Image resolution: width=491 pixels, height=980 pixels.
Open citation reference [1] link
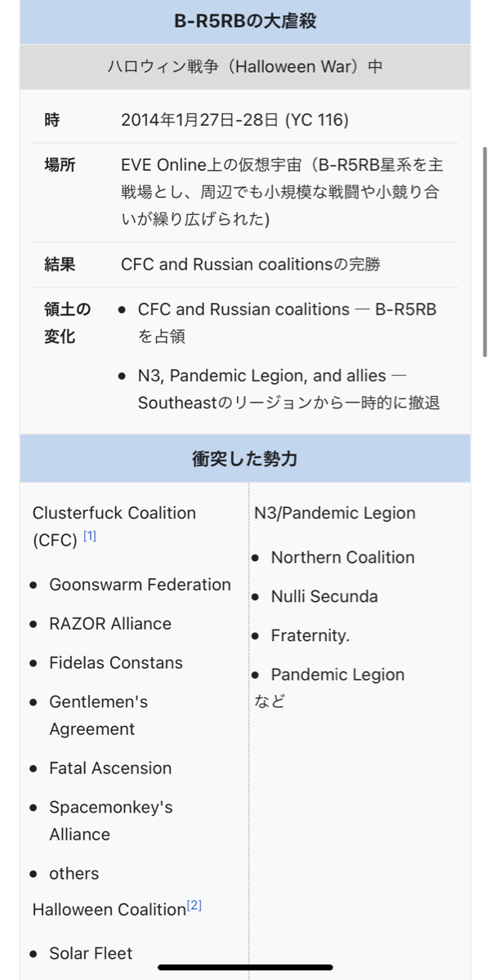[90, 537]
